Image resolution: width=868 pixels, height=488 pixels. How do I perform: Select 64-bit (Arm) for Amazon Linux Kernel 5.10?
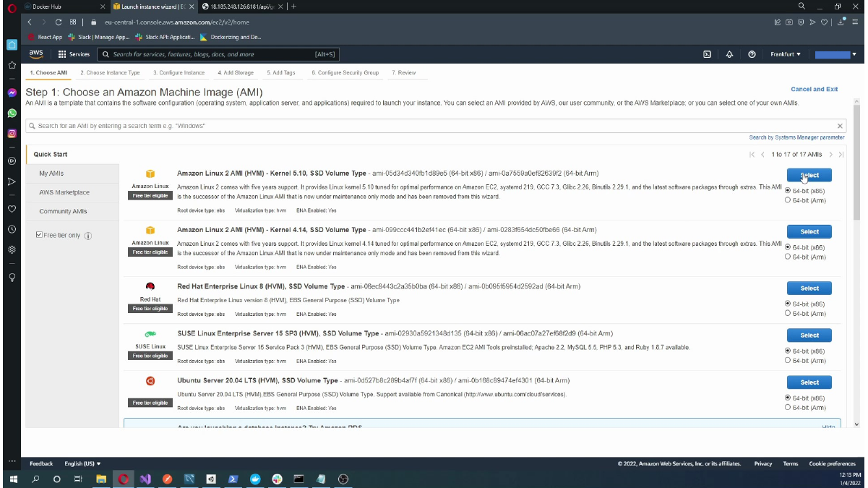click(788, 200)
